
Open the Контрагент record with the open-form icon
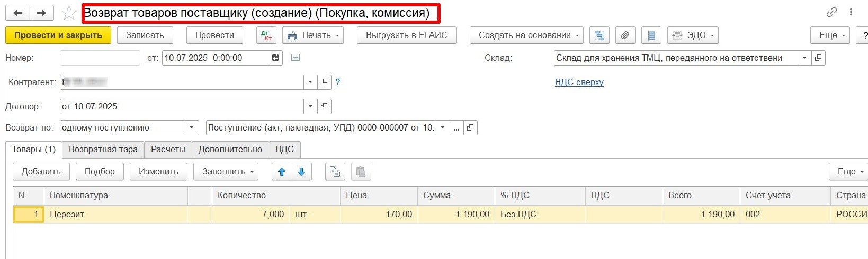[324, 82]
